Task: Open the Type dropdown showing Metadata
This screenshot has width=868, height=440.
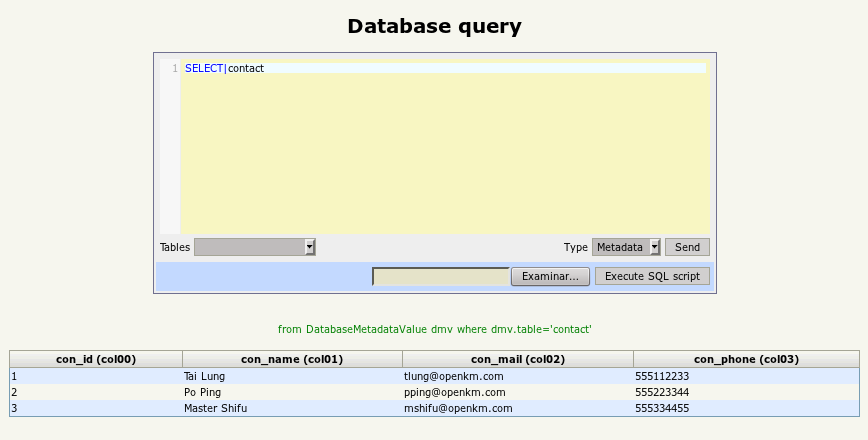Action: (626, 247)
